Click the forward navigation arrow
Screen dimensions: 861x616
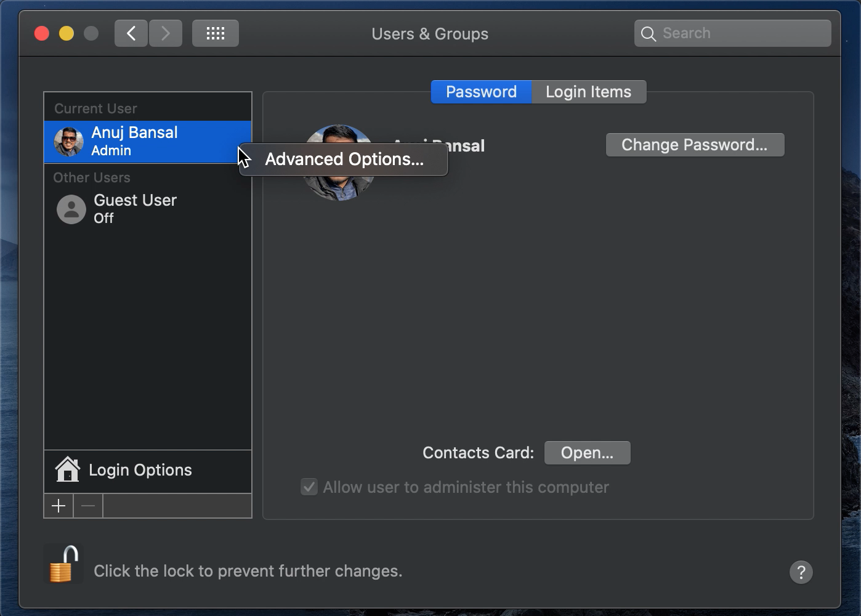(165, 33)
